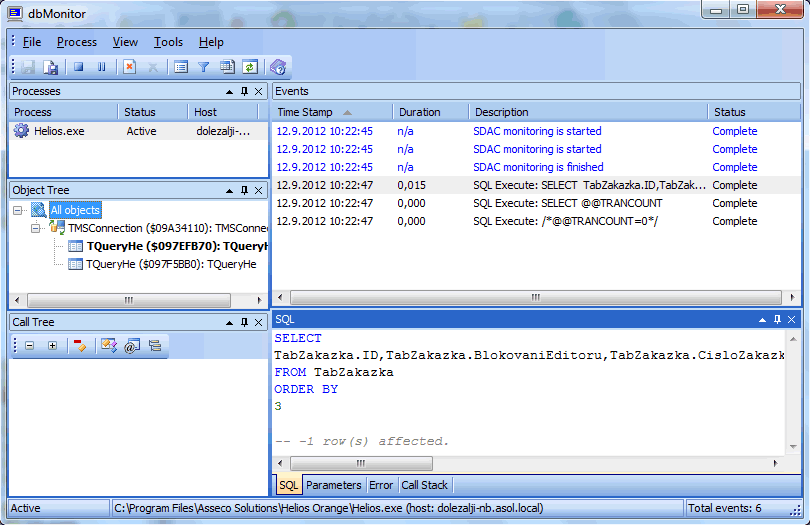The height and width of the screenshot is (525, 810).
Task: Toggle the pin on the Processes panel
Action: point(244,92)
